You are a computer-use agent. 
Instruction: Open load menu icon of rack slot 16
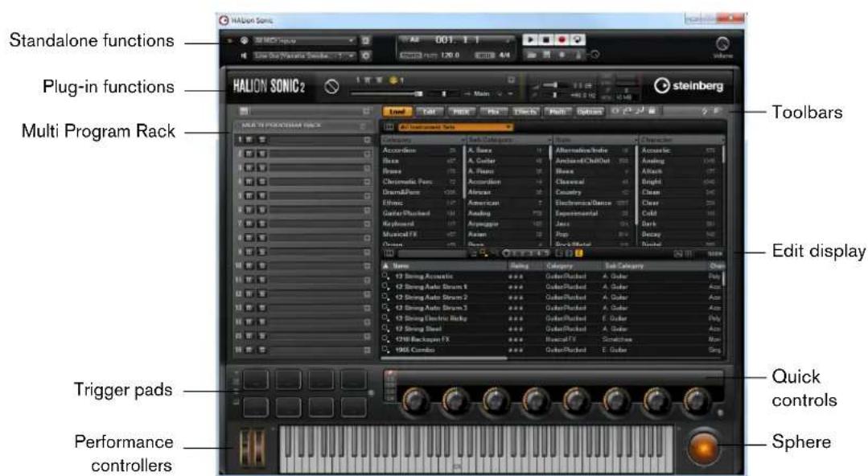pos(367,351)
